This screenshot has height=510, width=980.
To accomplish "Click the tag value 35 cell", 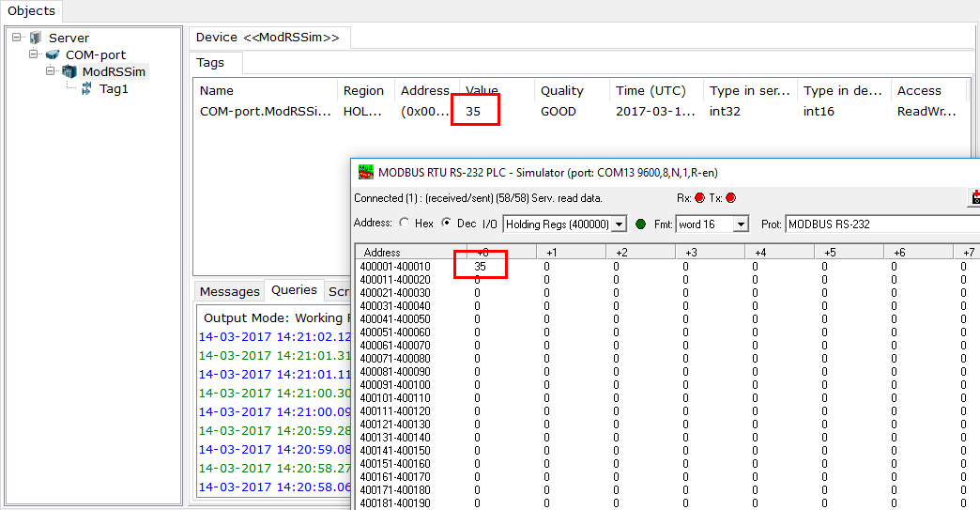I will [x=473, y=111].
